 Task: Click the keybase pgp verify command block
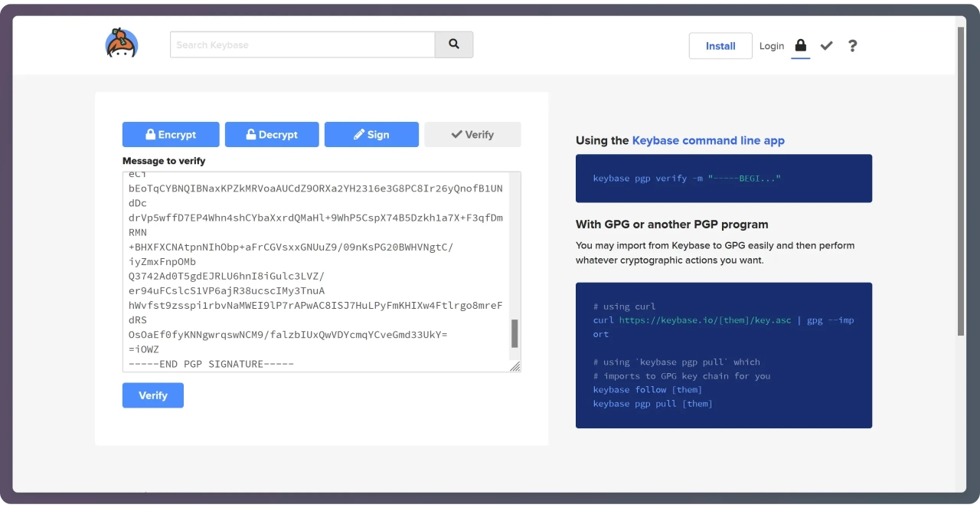pyautogui.click(x=724, y=179)
